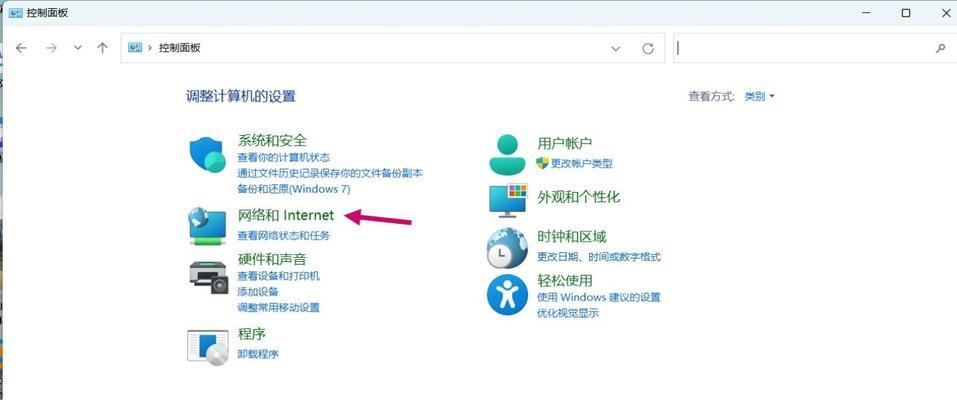Click 更改帐户类型 link

pos(581,163)
